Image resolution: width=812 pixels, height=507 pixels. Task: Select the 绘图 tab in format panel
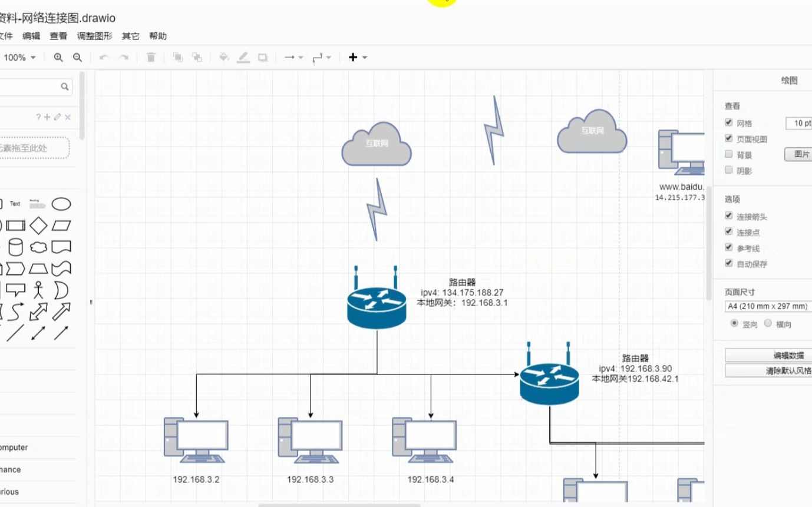coord(789,81)
